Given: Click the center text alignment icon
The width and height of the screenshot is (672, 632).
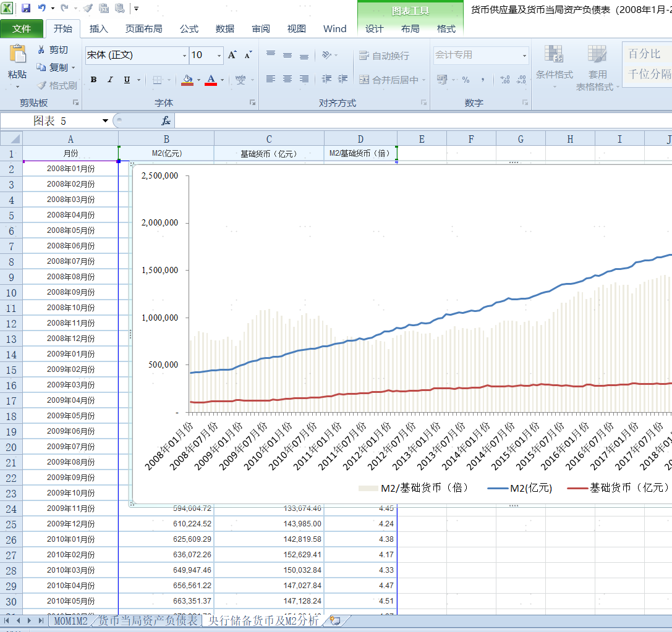Looking at the screenshot, I should pos(287,79).
